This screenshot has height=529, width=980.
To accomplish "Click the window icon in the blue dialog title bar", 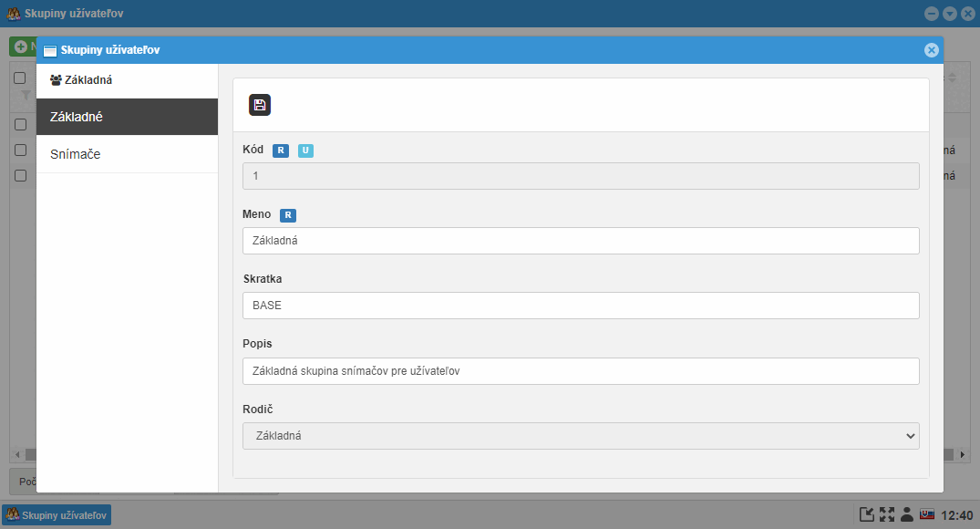I will [50, 51].
